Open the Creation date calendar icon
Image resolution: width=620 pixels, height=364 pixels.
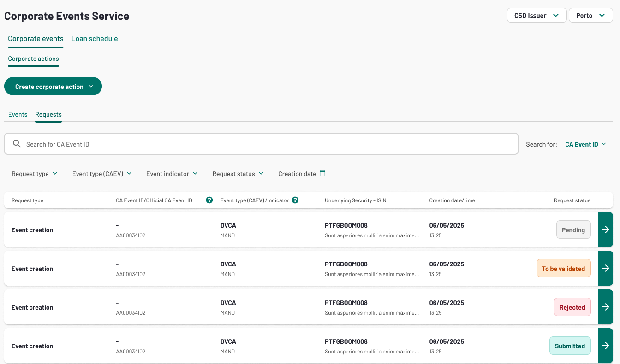322,173
